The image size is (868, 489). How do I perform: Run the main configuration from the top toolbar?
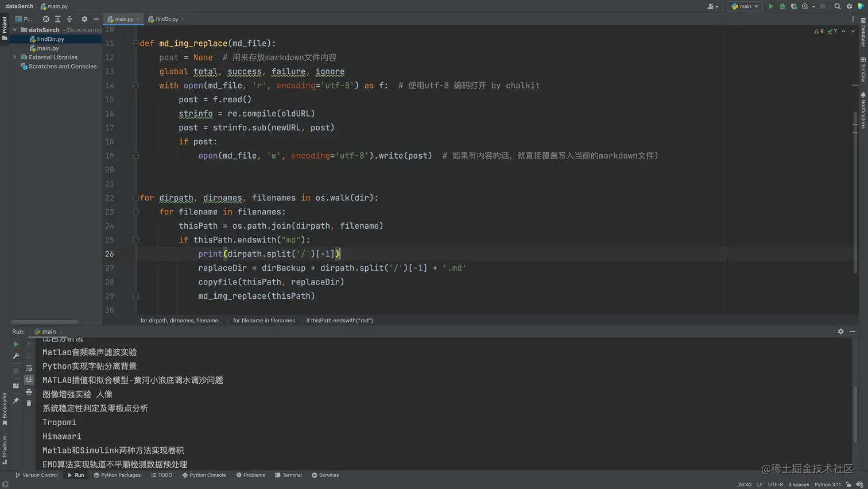pos(771,6)
